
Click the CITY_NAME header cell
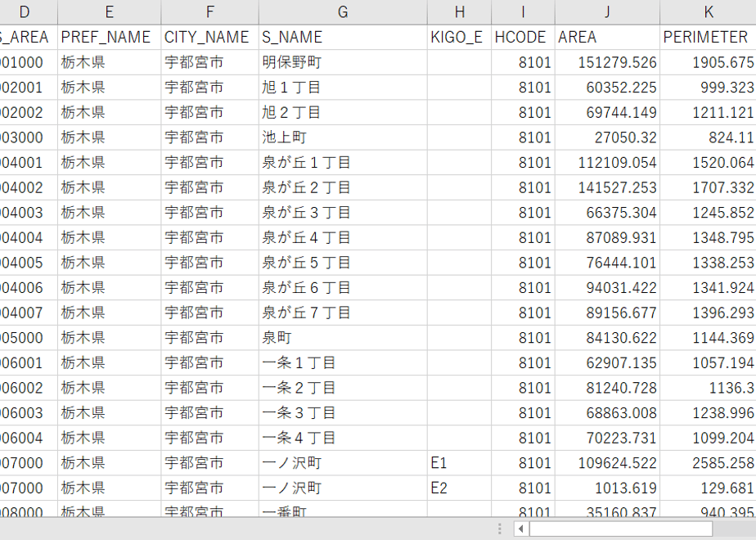[209, 37]
